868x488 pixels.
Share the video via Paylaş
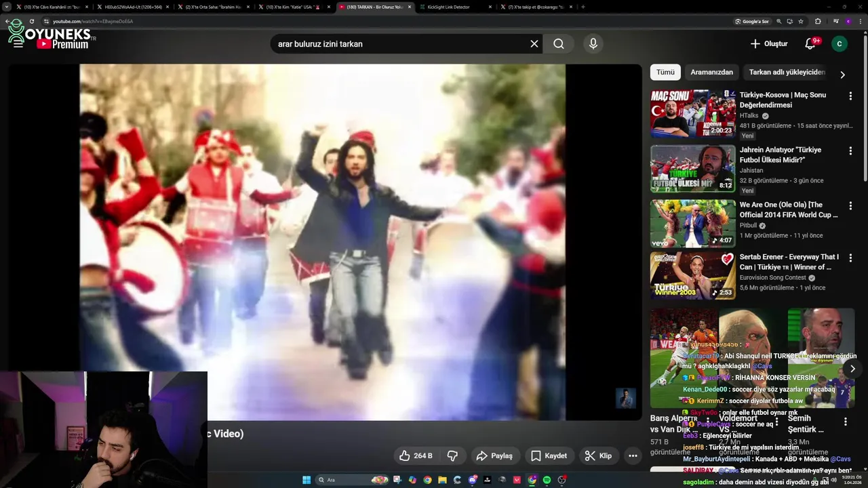494,456
